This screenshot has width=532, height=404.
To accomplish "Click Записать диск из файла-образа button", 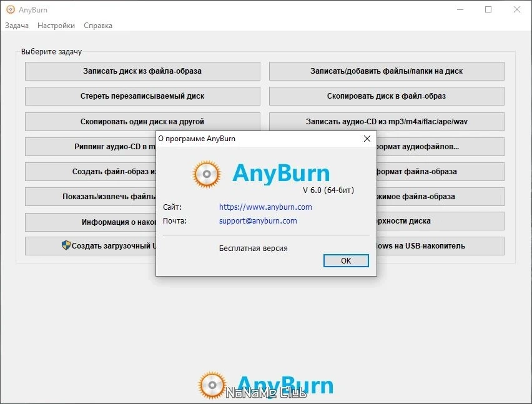I will (142, 71).
